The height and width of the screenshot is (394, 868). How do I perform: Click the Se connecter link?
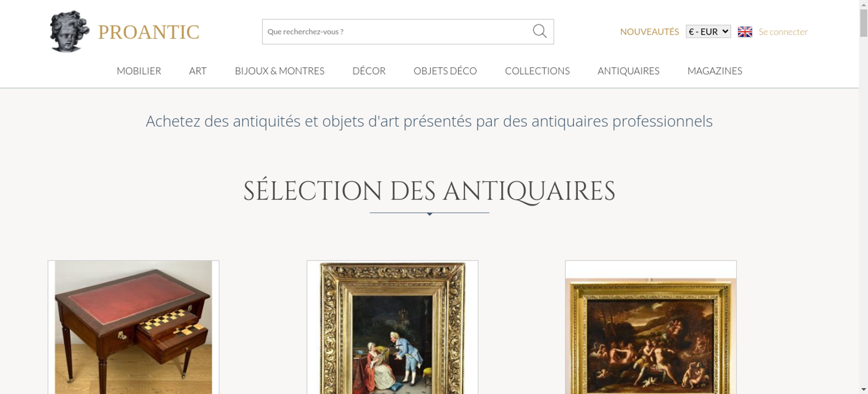(783, 32)
